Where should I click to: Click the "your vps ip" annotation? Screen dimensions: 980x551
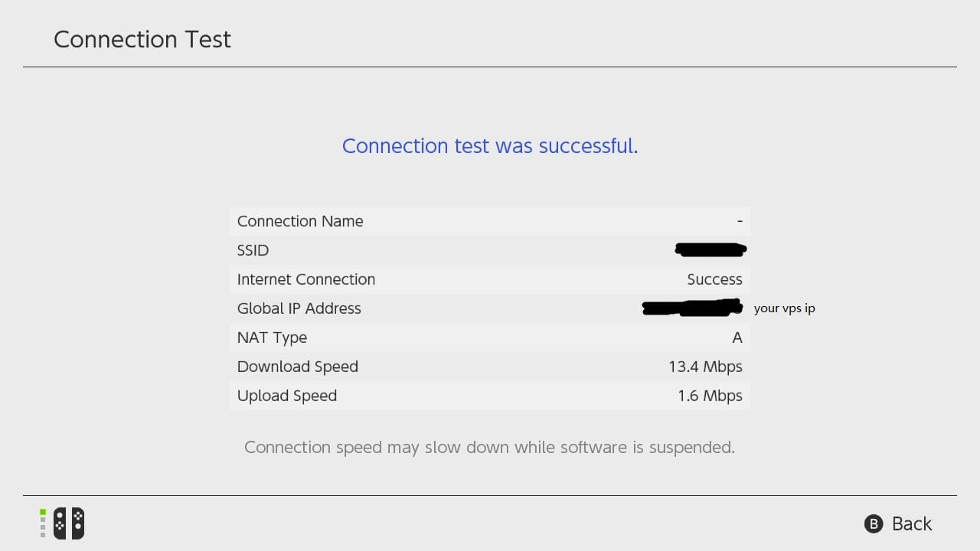click(784, 308)
